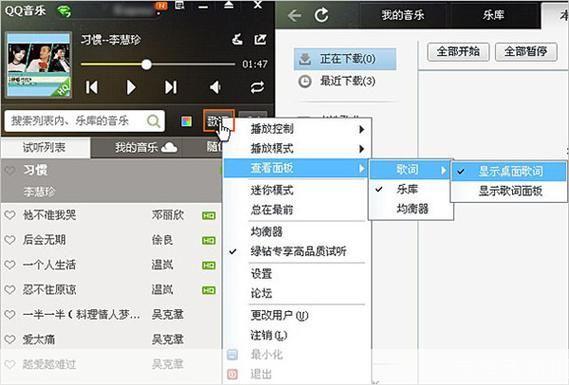The width and height of the screenshot is (569, 385).
Task: Switch to the 试听列表 tab
Action: 44,147
